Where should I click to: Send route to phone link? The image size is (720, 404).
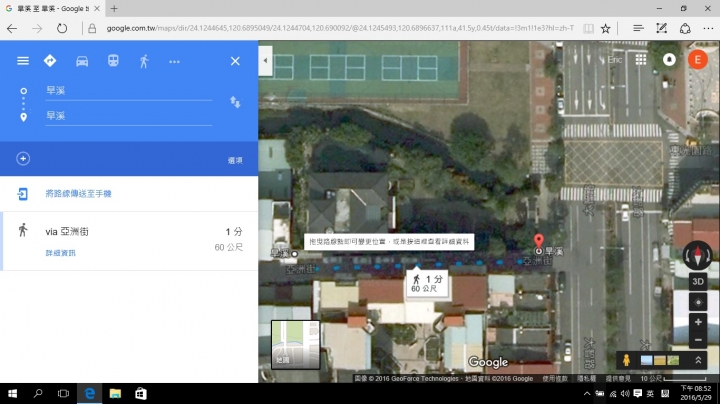point(79,193)
